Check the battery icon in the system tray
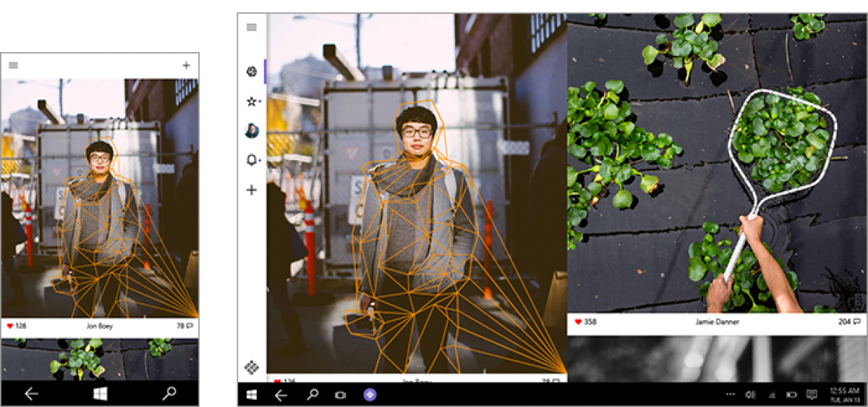The height and width of the screenshot is (407, 868). tap(791, 395)
